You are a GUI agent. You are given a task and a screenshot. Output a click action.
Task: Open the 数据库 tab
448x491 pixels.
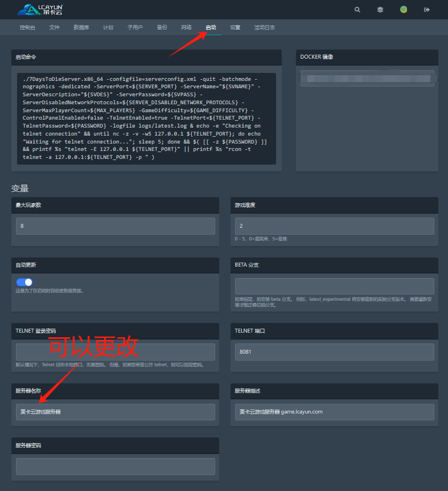point(81,27)
